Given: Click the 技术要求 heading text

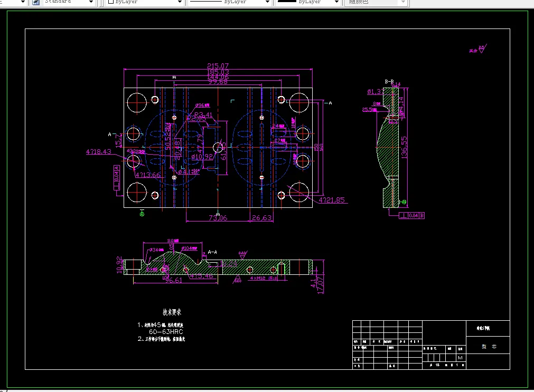Looking at the screenshot, I should (x=172, y=312).
